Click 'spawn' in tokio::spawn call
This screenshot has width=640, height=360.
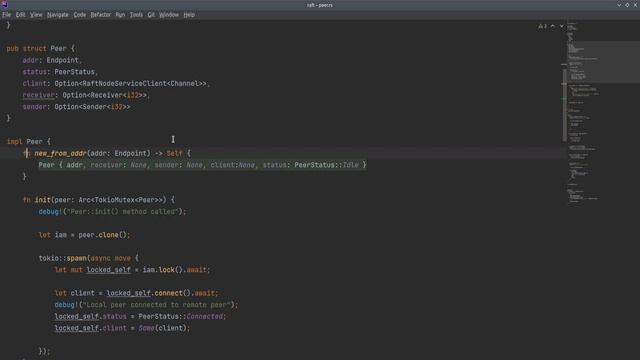click(76, 258)
